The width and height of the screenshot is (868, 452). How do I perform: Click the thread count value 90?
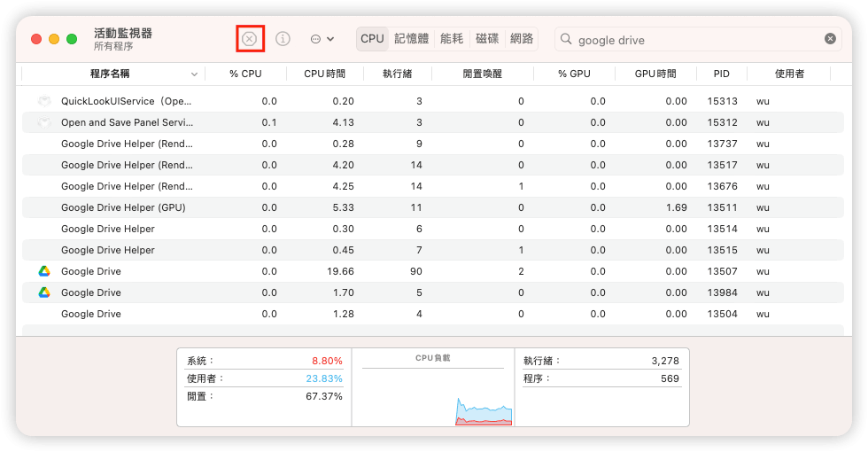(x=415, y=271)
